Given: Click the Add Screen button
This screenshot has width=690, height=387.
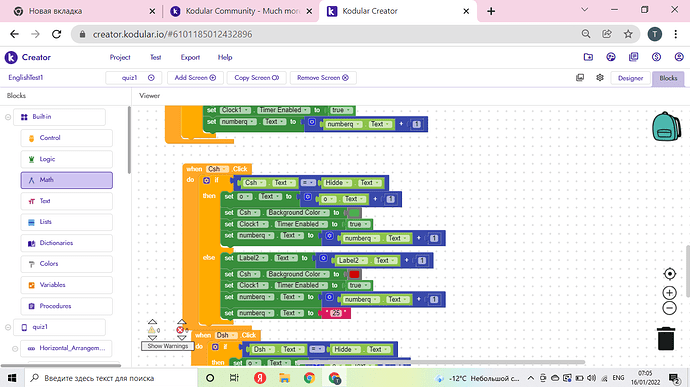Looking at the screenshot, I should pos(195,77).
